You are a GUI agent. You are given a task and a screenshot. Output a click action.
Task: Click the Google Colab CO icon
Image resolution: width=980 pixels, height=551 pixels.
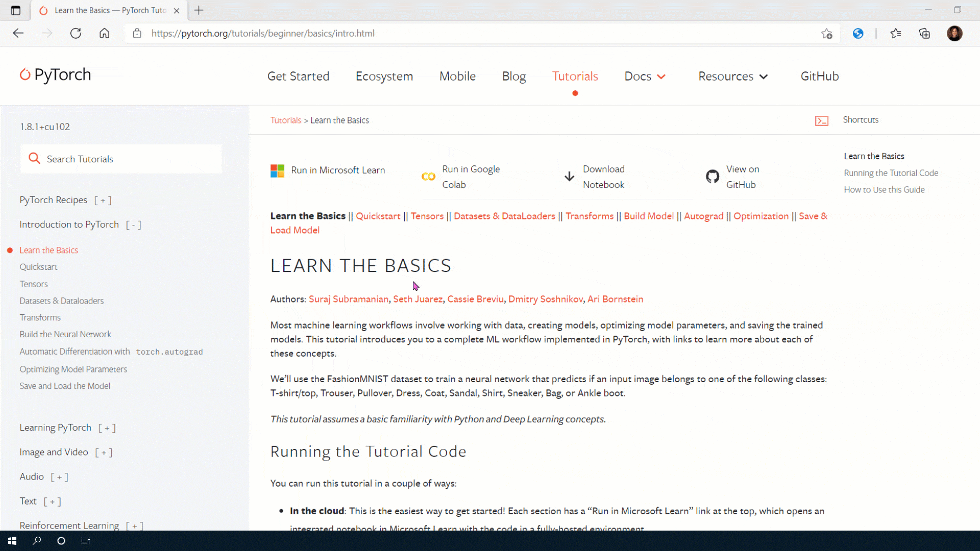[428, 177]
